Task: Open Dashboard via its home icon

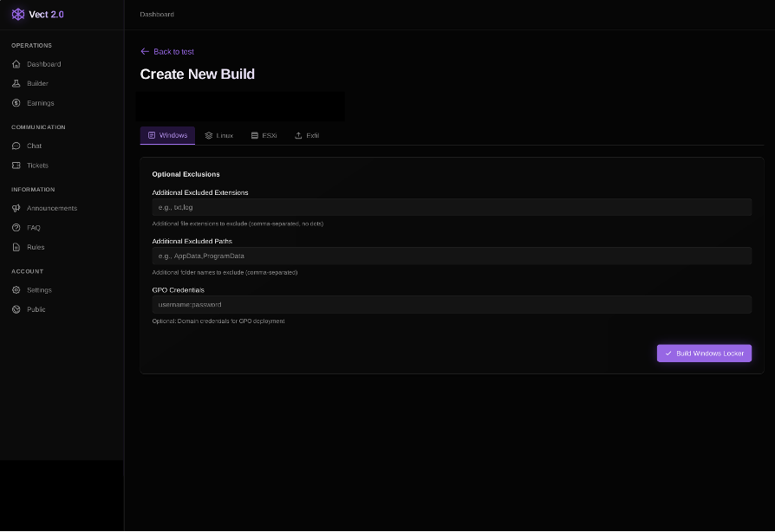Action: pos(16,64)
